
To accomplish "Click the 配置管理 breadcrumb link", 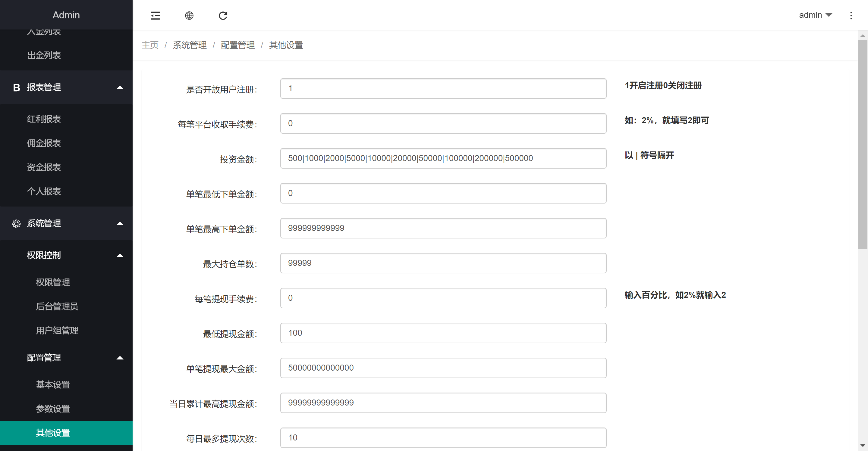I will (x=238, y=45).
